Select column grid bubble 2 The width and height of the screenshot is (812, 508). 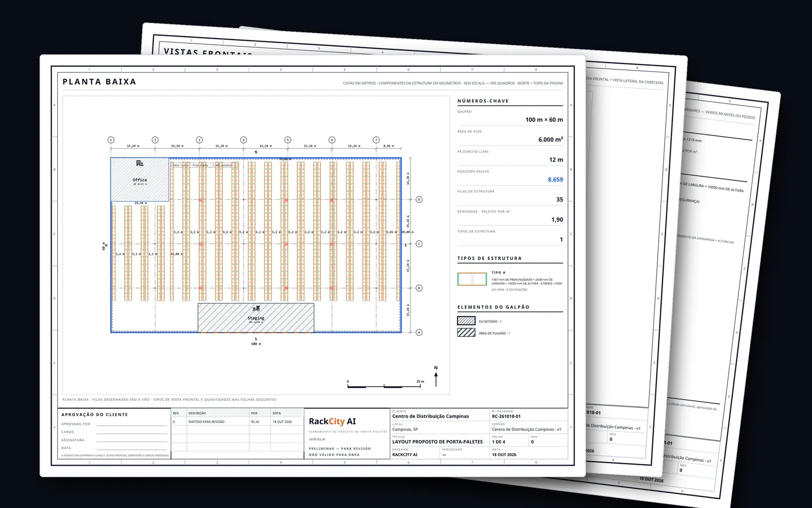coord(155,140)
